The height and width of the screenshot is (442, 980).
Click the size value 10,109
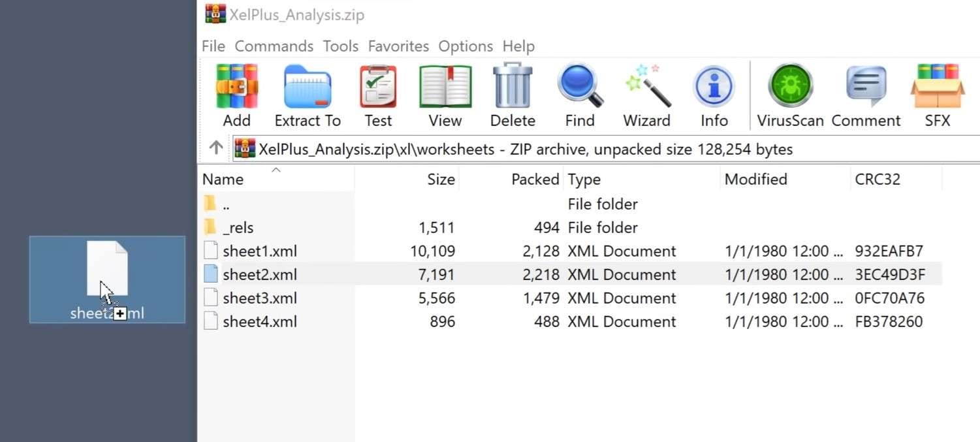432,251
